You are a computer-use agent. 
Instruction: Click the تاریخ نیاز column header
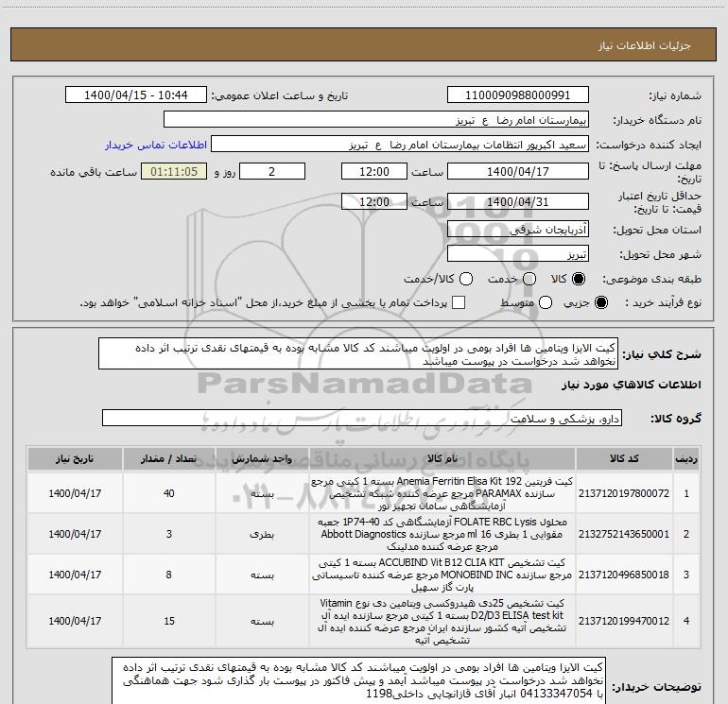75,459
